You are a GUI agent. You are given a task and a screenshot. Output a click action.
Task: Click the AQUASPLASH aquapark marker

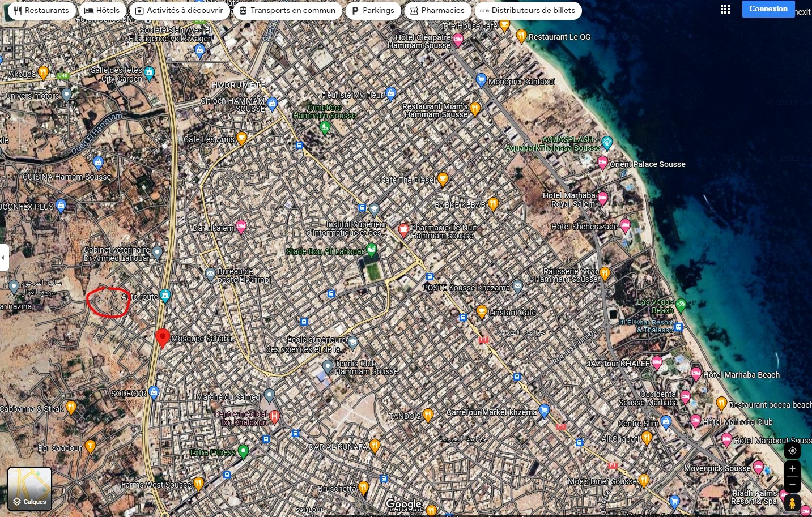point(607,142)
